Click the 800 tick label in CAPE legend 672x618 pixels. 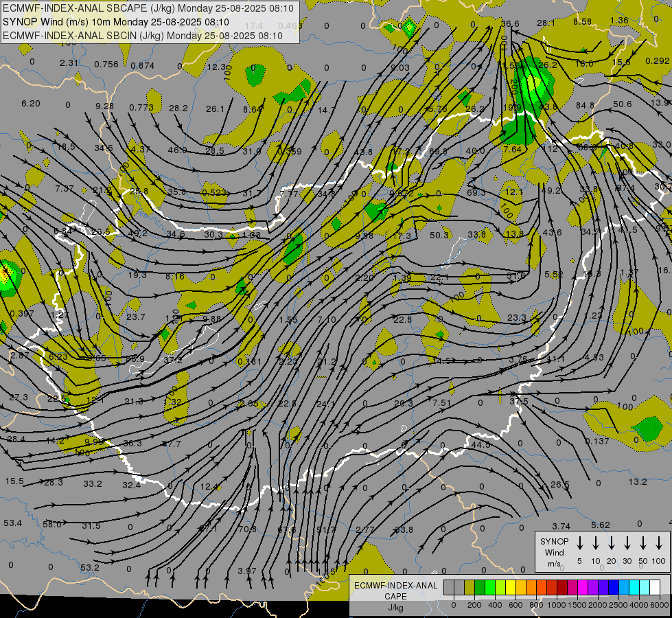point(536,605)
